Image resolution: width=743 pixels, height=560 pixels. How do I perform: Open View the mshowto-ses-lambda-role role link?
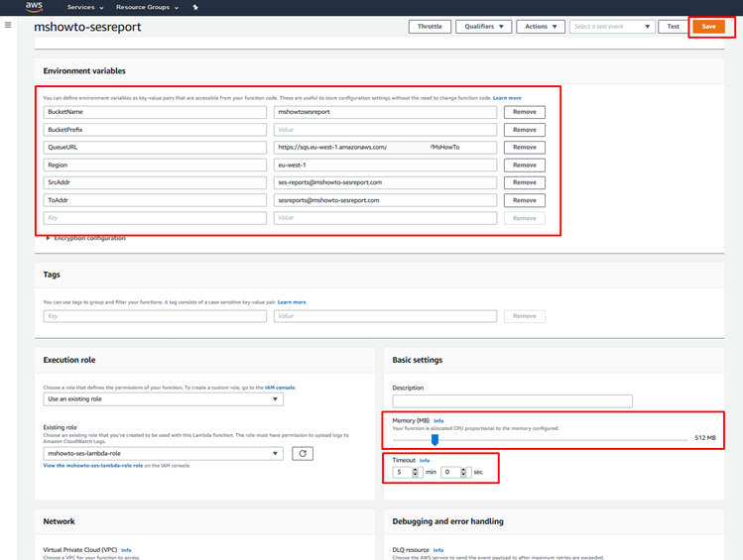pos(93,466)
